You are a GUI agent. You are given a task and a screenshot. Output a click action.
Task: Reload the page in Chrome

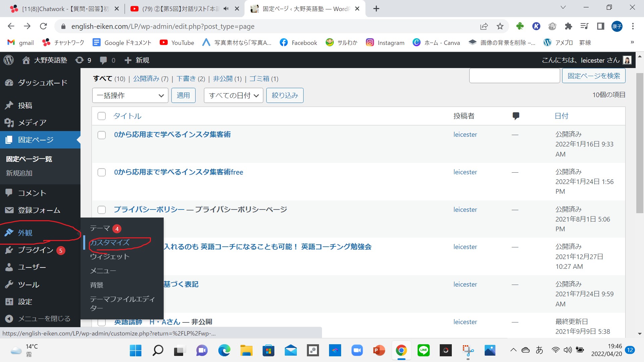coord(43,26)
